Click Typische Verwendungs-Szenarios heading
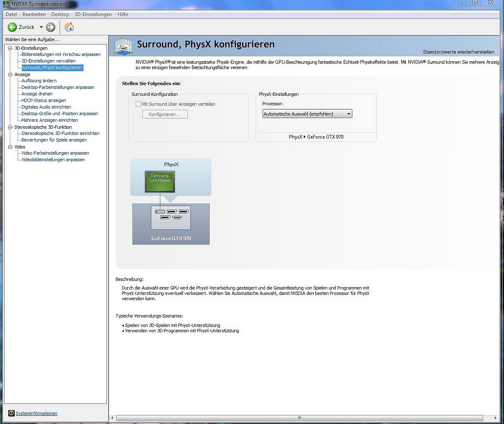The height and width of the screenshot is (424, 504). pyautogui.click(x=149, y=316)
